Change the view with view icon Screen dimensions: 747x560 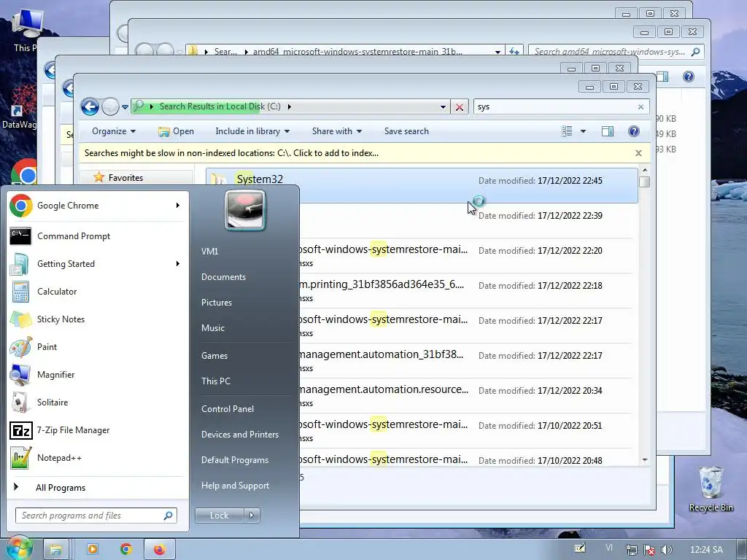[x=567, y=131]
